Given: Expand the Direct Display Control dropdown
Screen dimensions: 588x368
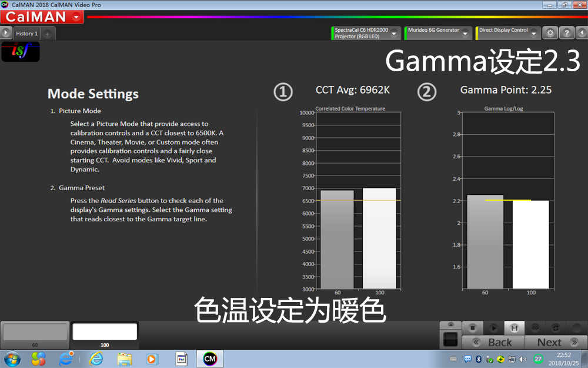Looking at the screenshot, I should coord(534,34).
